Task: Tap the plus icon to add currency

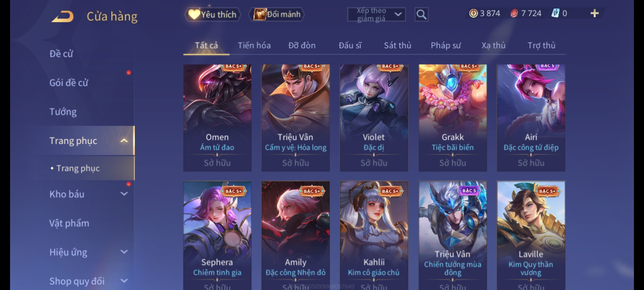Action: (595, 13)
